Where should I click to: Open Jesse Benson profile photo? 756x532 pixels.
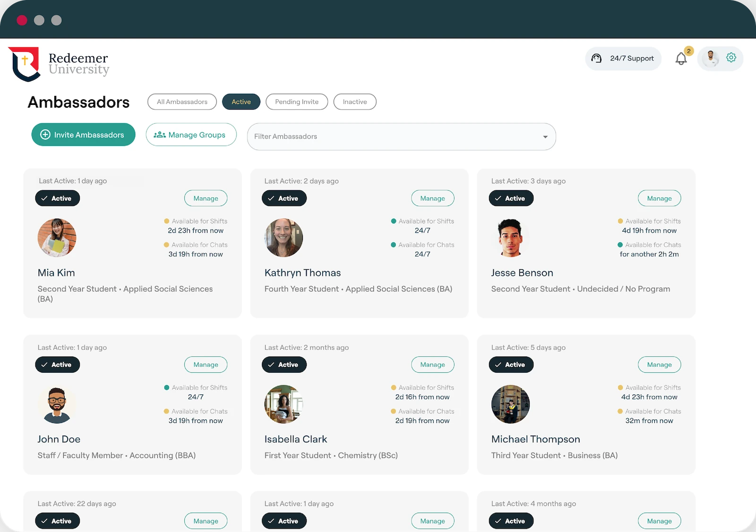510,238
